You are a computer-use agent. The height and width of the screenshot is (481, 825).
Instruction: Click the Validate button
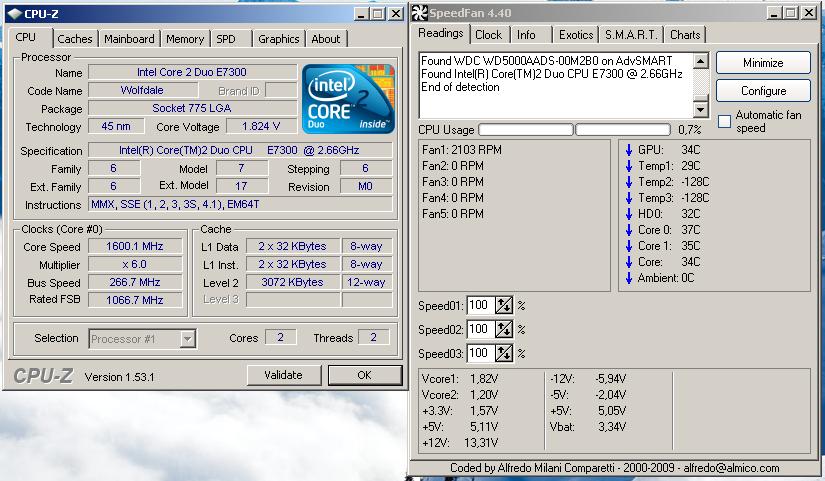coord(284,375)
